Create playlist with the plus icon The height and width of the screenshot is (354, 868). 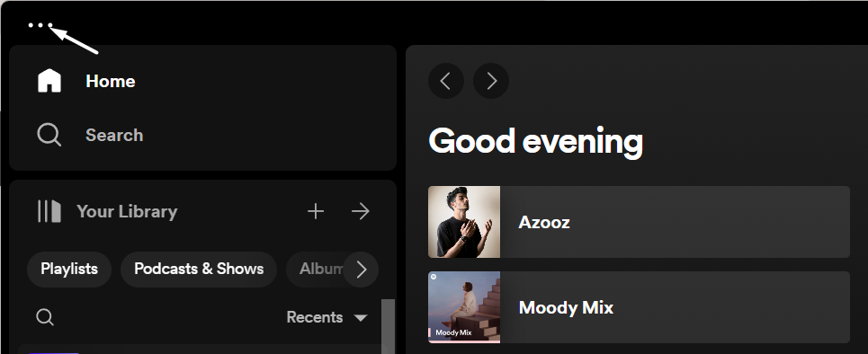point(316,211)
